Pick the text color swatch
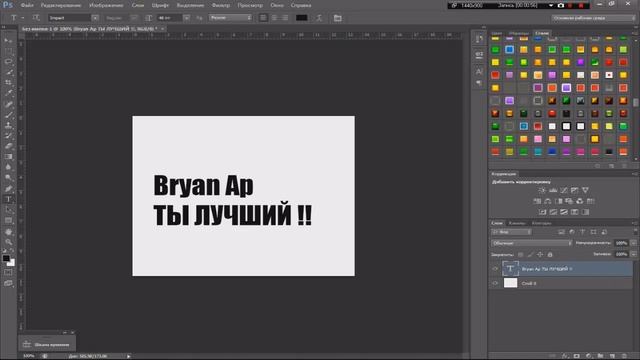This screenshot has width=640, height=360. [x=302, y=18]
